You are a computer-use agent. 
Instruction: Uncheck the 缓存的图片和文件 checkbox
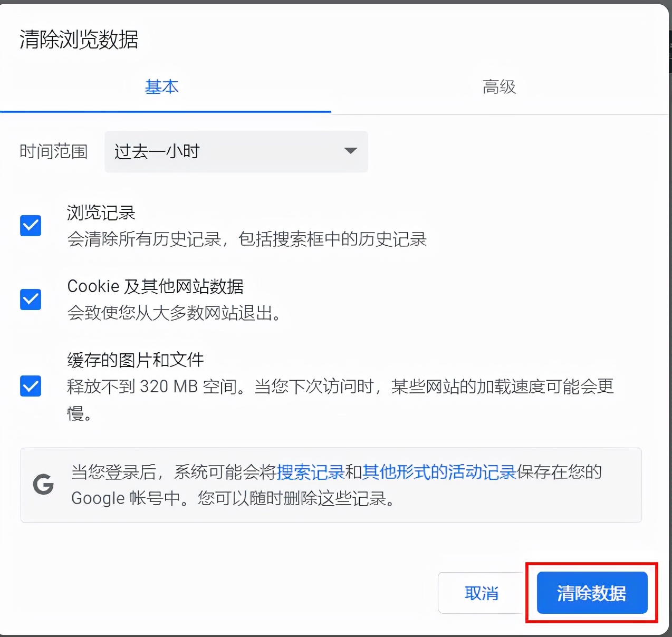click(x=30, y=387)
